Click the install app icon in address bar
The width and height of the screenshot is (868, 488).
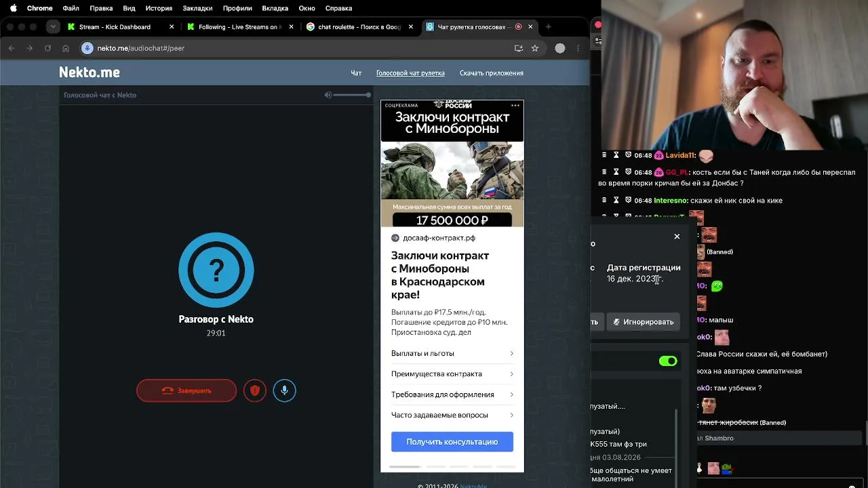click(x=519, y=48)
